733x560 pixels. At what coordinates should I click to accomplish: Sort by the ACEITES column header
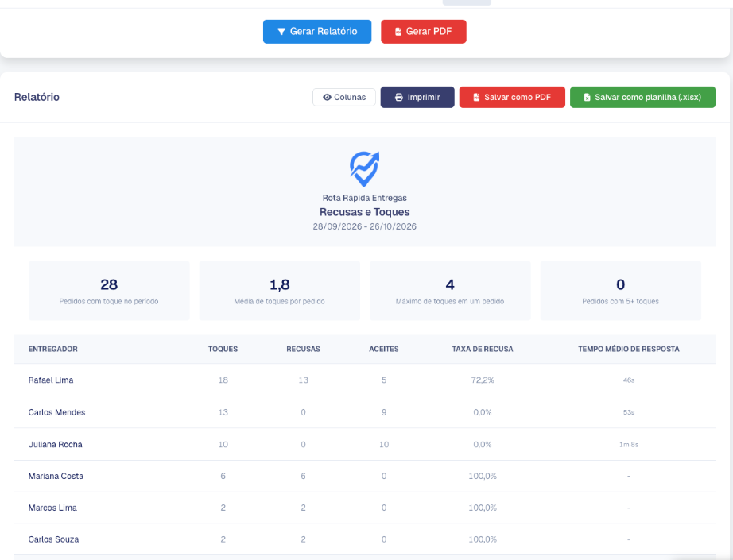point(384,349)
